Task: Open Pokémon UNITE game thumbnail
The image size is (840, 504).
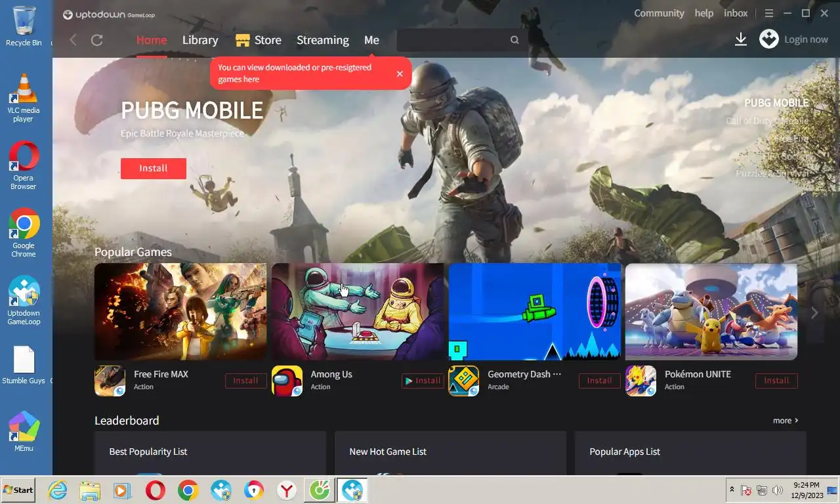Action: click(x=711, y=312)
